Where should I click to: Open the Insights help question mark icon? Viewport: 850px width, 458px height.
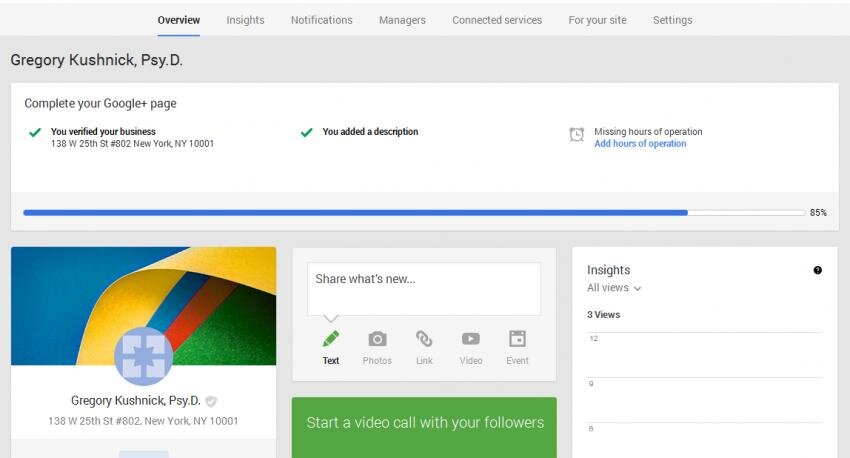(x=817, y=270)
